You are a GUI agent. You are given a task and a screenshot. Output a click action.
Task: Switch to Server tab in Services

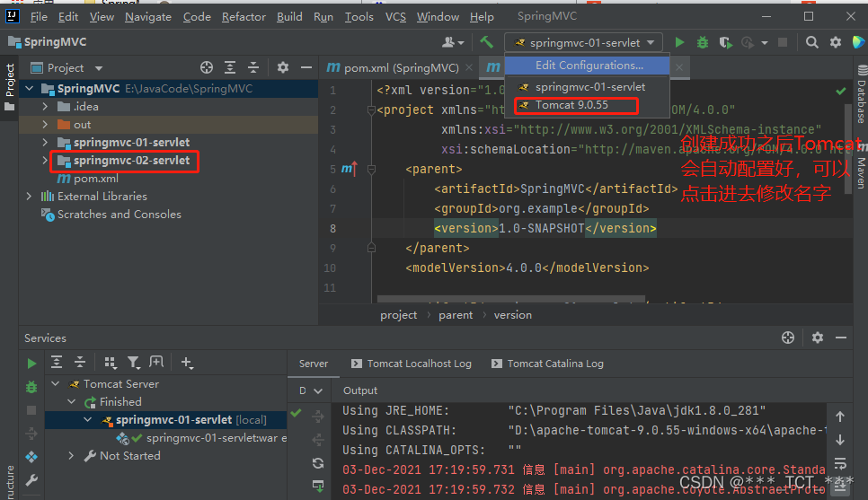click(314, 364)
